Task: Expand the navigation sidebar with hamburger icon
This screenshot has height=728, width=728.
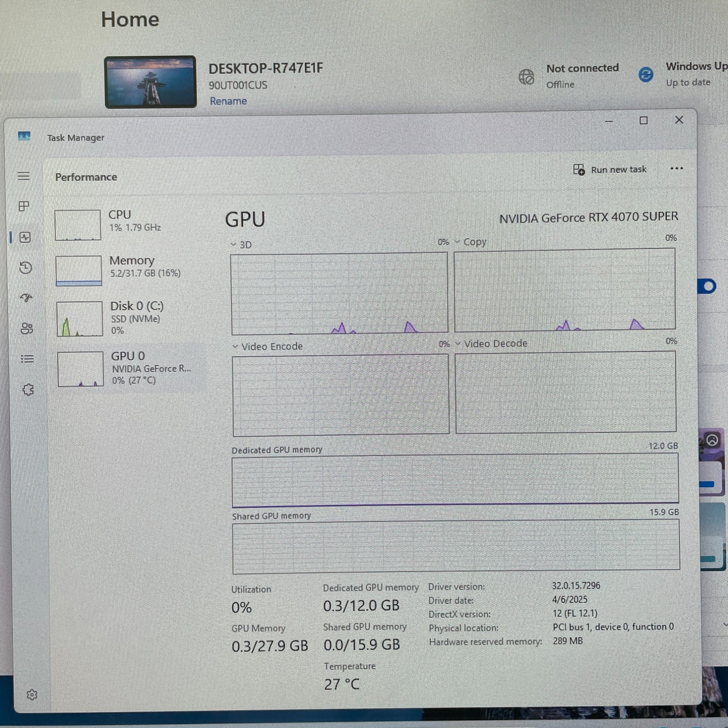Action: [x=23, y=176]
